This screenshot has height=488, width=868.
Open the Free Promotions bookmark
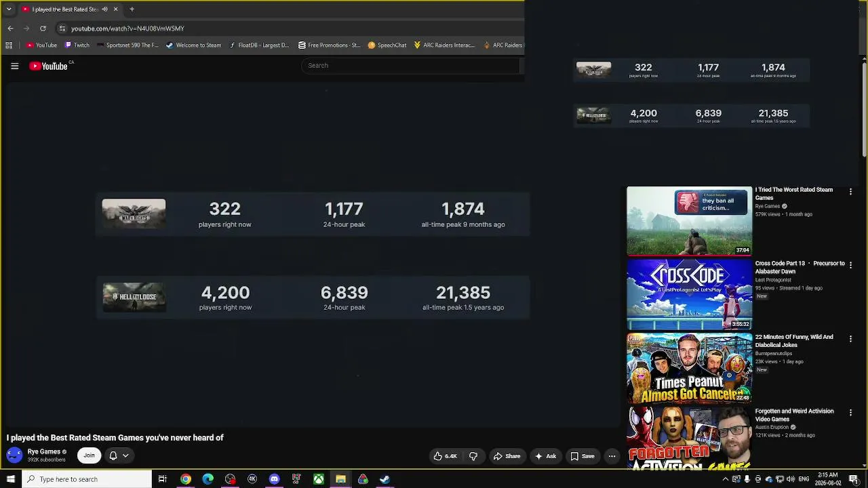coord(330,45)
